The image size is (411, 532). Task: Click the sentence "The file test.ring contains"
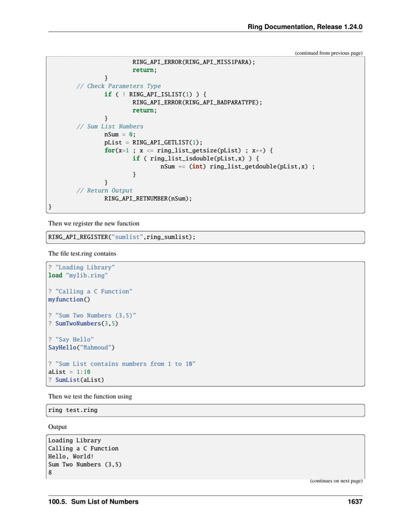pos(82,253)
